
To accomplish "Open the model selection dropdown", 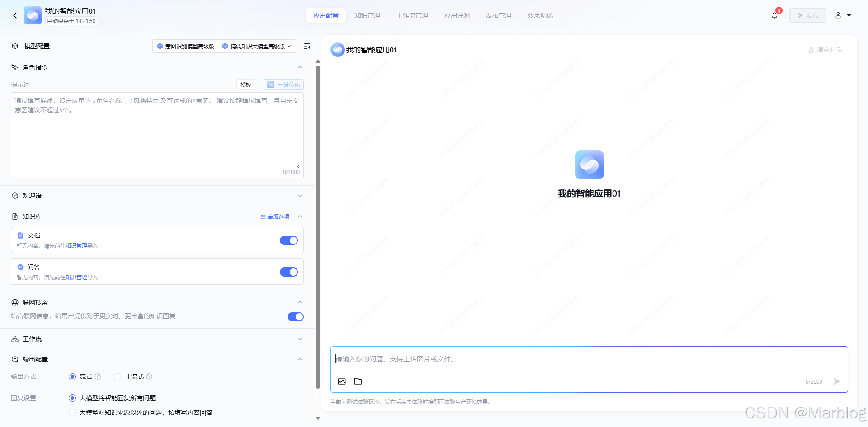I will point(224,46).
